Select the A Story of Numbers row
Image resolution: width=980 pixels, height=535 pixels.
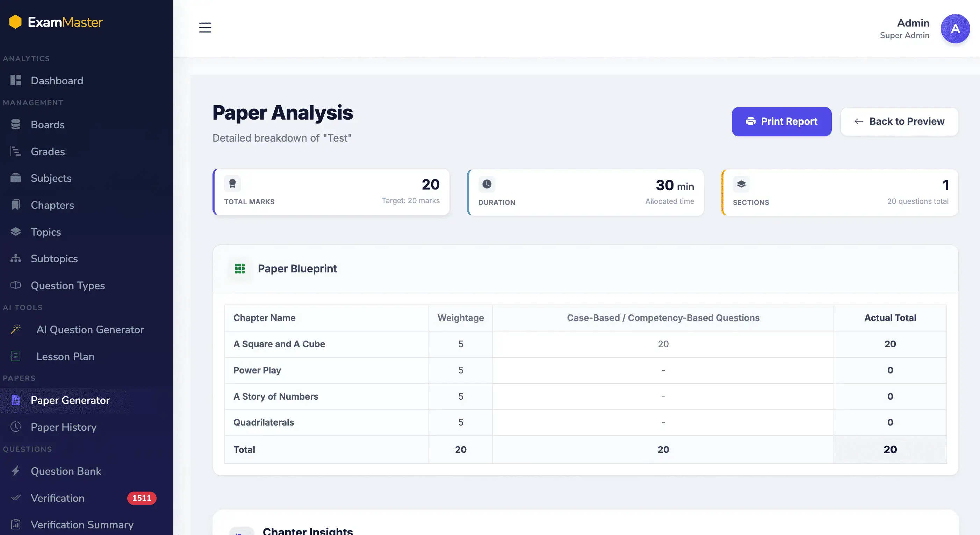585,397
